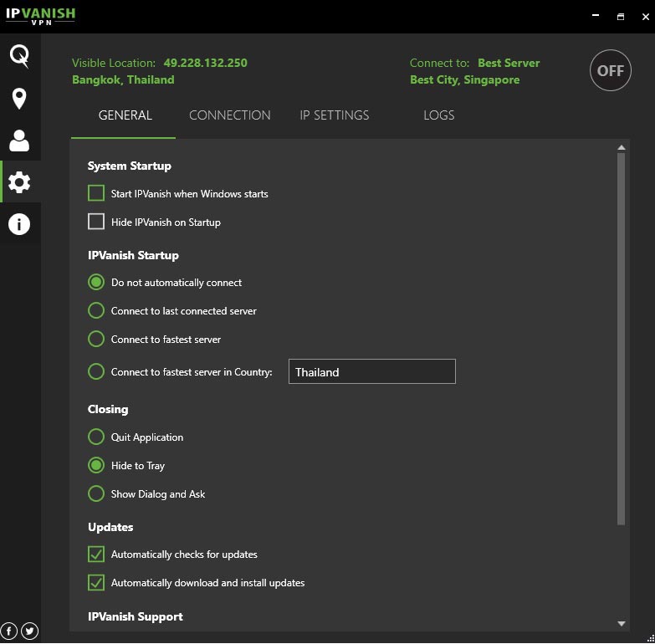The width and height of the screenshot is (655, 644).
Task: Click Best City, Singapore text
Action: coord(464,79)
